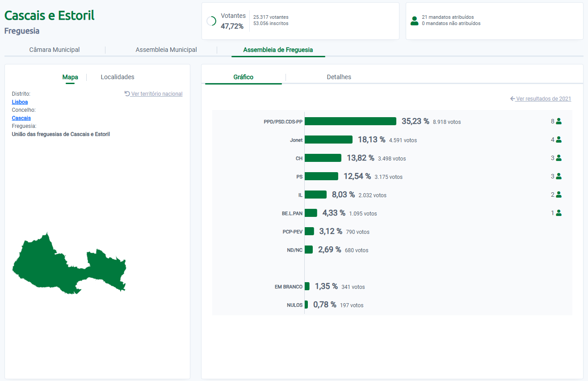Click the mandate person icon in PS row
This screenshot has width=588, height=381.
[559, 176]
